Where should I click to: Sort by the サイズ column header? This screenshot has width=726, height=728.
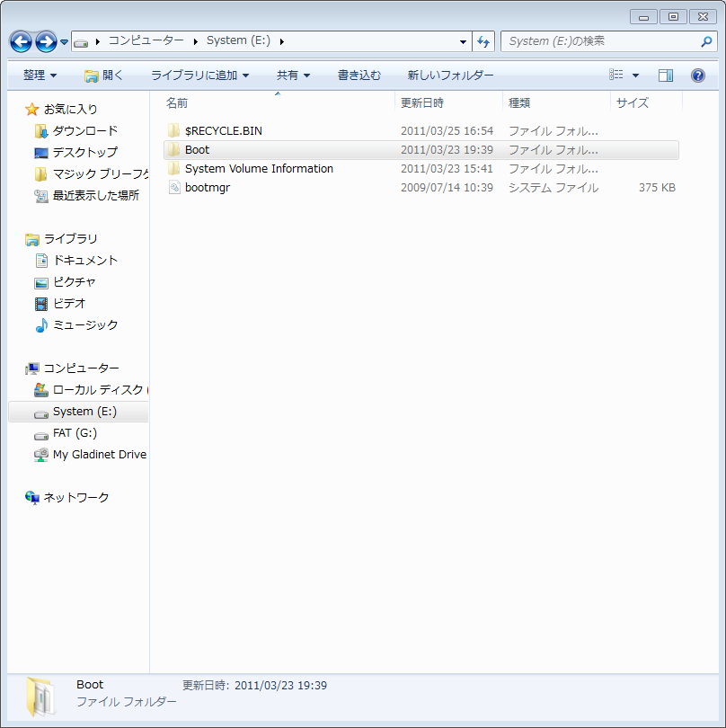click(x=647, y=102)
